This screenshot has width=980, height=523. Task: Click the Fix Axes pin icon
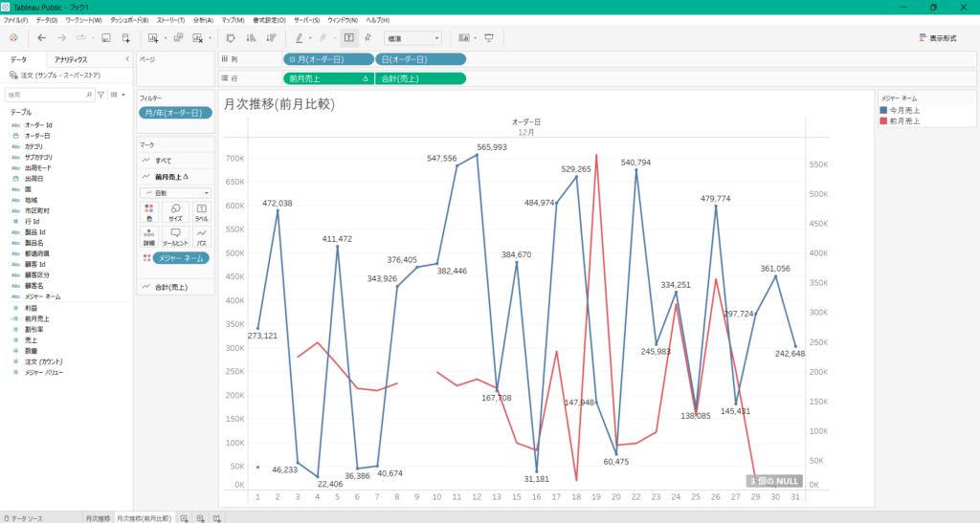point(368,38)
